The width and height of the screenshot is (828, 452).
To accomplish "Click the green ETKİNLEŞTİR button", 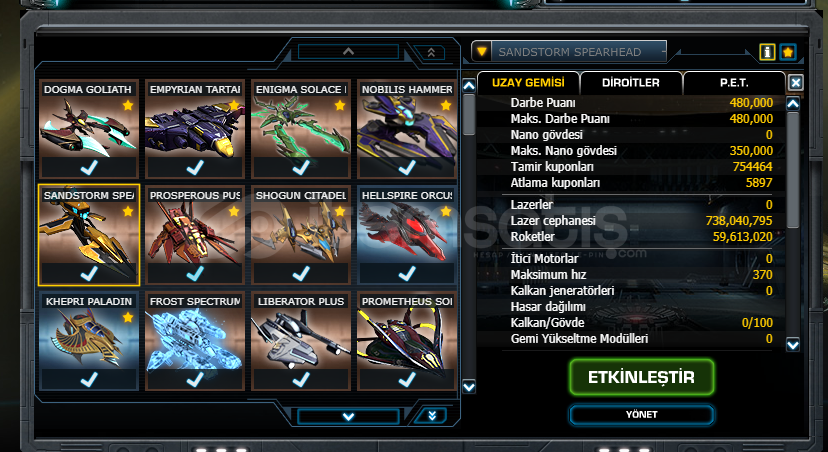I will (x=642, y=377).
